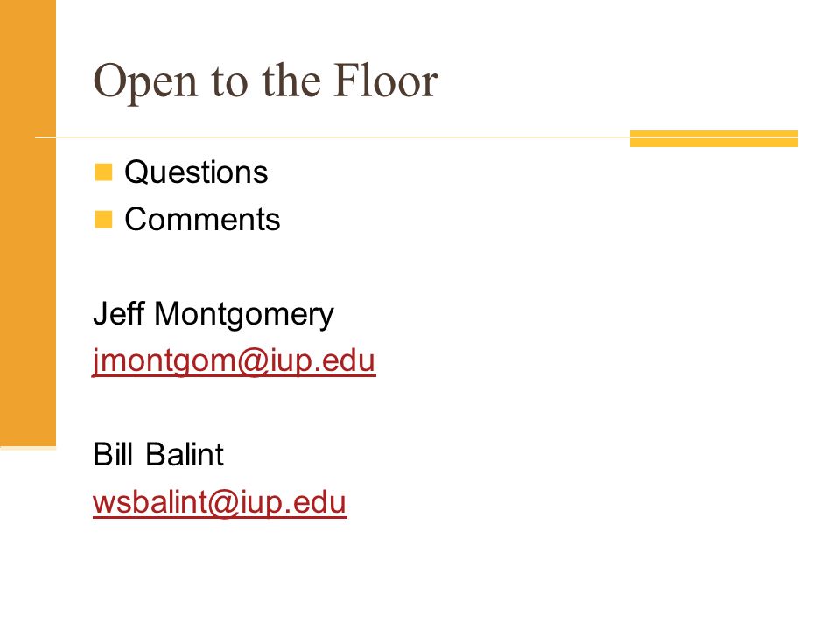Image resolution: width=840 pixels, height=630 pixels.
Task: Select the surname Montgomery
Action: point(244,314)
